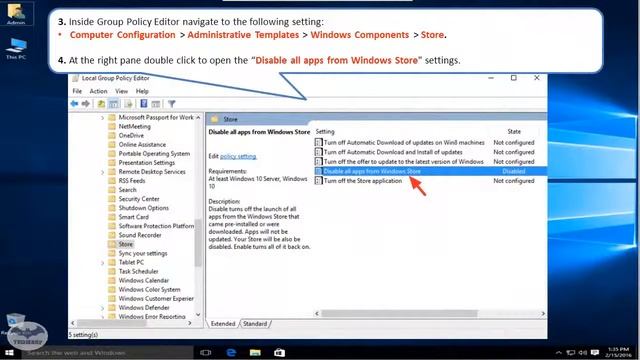Image resolution: width=640 pixels, height=360 pixels.
Task: Click the tree pane scroll up arrow
Action: (198, 118)
